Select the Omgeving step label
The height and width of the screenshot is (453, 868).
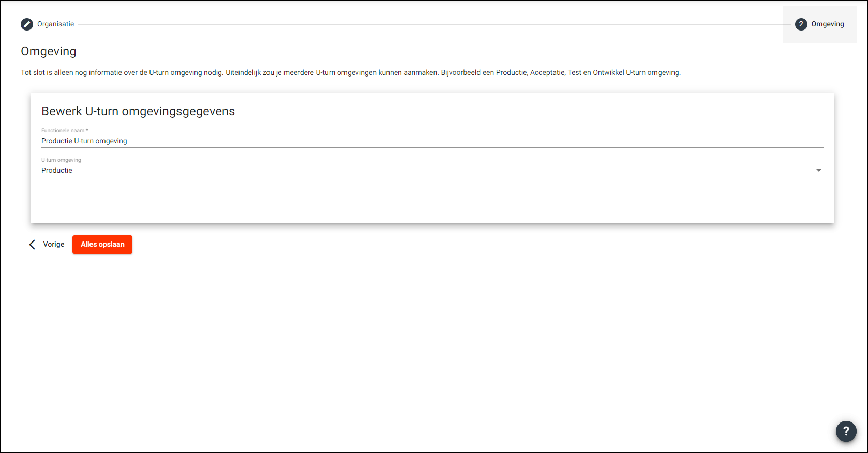pyautogui.click(x=827, y=24)
